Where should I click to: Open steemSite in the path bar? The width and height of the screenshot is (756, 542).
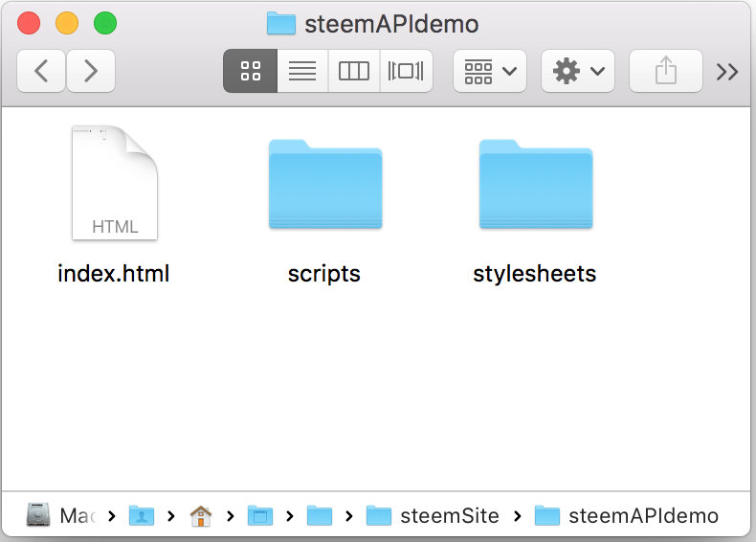(433, 515)
